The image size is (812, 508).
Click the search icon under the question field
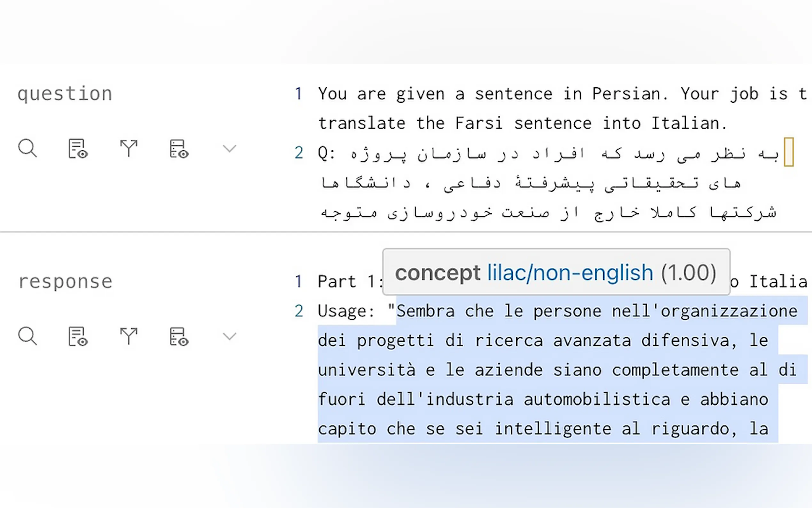pos(27,148)
